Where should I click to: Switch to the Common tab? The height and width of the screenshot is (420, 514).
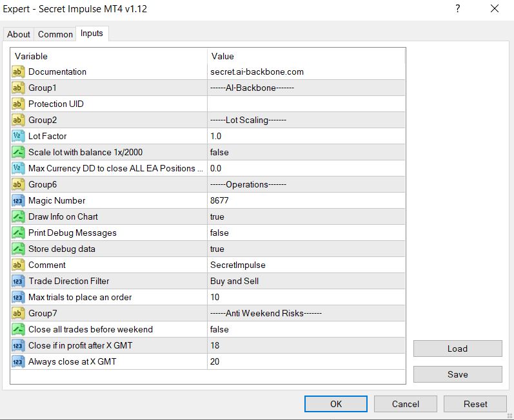55,34
